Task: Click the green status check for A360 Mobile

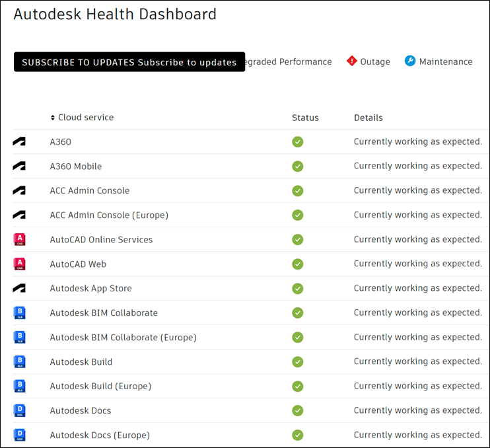Action: 298,166
